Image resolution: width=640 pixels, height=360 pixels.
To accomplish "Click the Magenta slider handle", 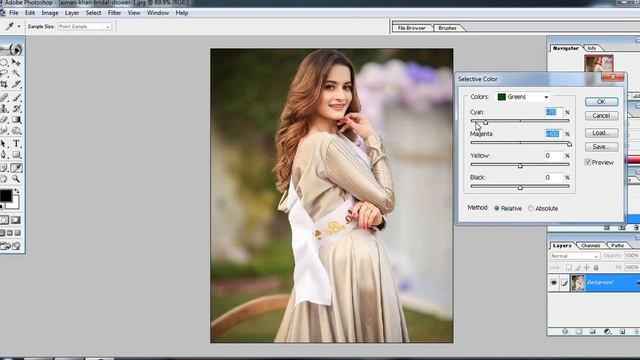I will pyautogui.click(x=569, y=144).
